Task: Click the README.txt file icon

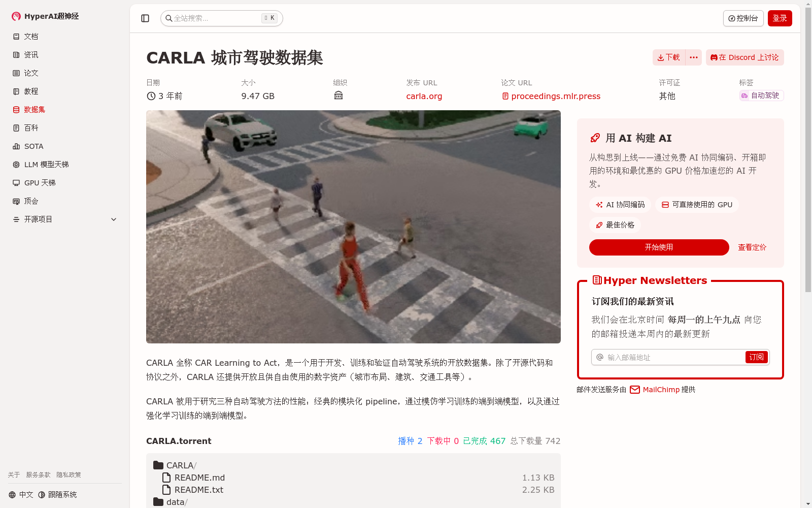Action: (x=166, y=490)
